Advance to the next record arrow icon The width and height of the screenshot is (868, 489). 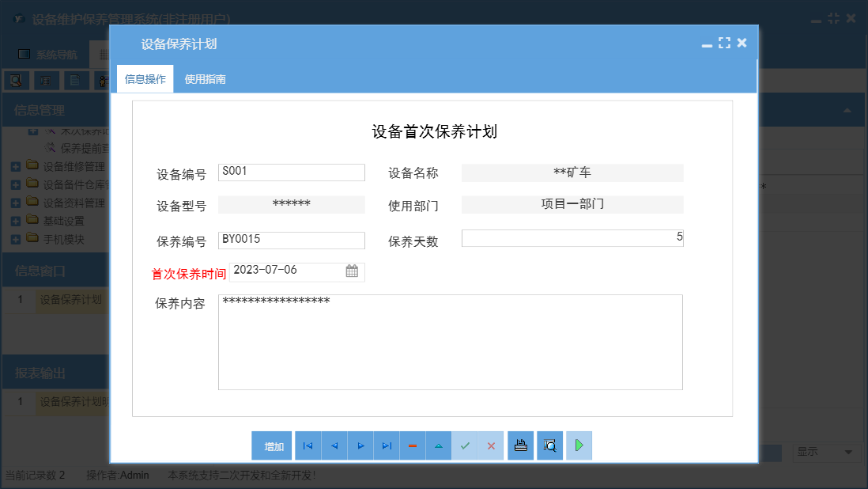(x=360, y=445)
